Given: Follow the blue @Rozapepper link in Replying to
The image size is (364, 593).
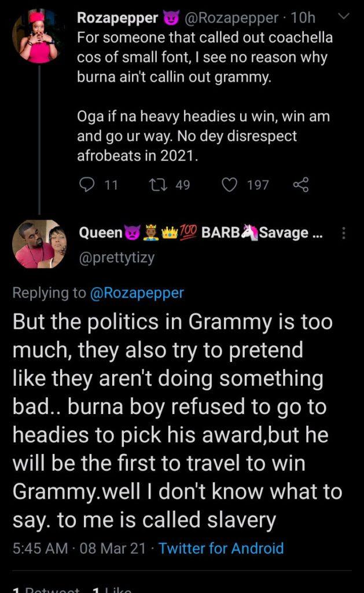Looking at the screenshot, I should (x=137, y=293).
